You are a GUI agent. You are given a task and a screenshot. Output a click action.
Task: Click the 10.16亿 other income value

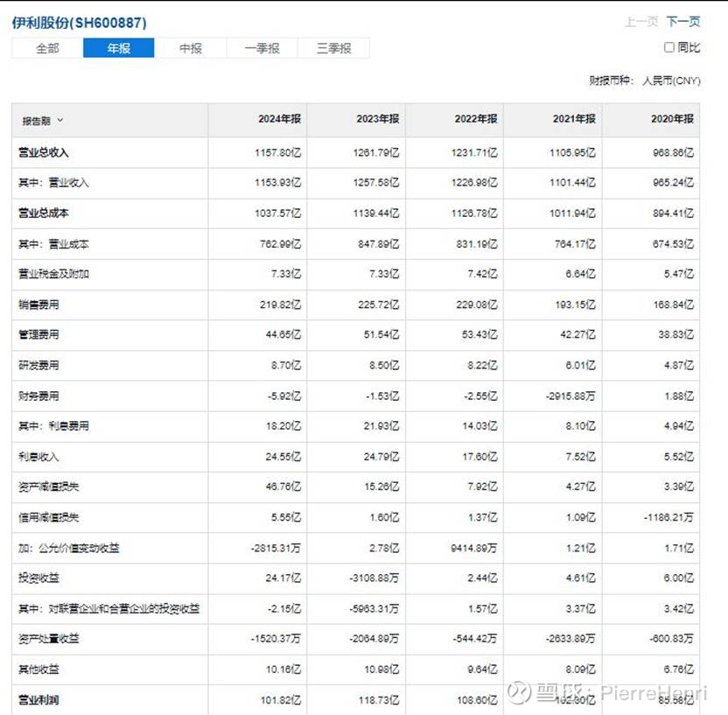(283, 670)
